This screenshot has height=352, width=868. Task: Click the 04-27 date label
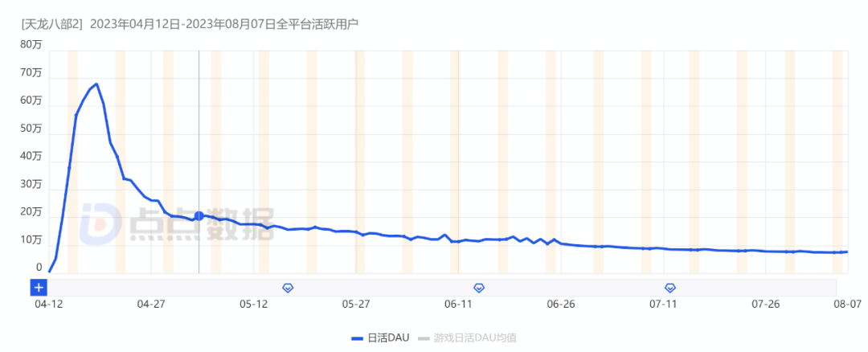(x=151, y=304)
